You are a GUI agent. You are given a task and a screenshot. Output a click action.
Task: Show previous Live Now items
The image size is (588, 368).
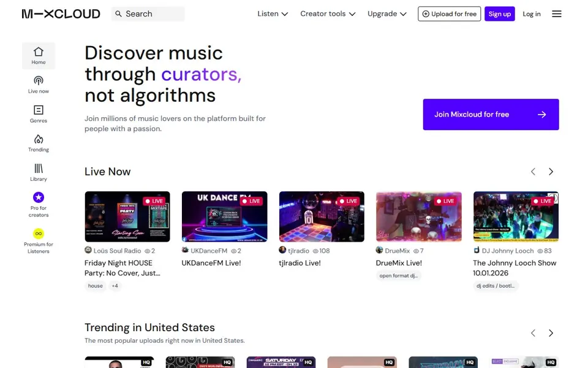point(533,172)
